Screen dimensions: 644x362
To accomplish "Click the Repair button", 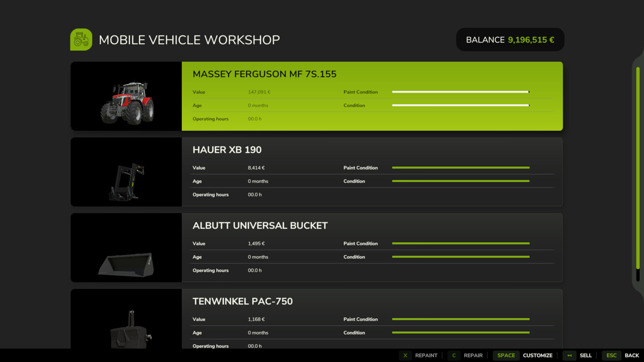I will (473, 356).
